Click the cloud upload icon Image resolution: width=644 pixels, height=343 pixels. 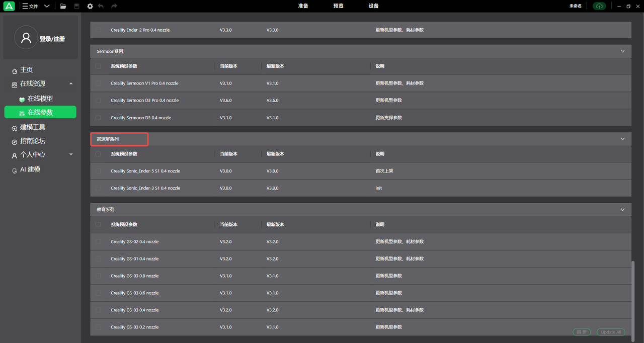click(x=599, y=6)
